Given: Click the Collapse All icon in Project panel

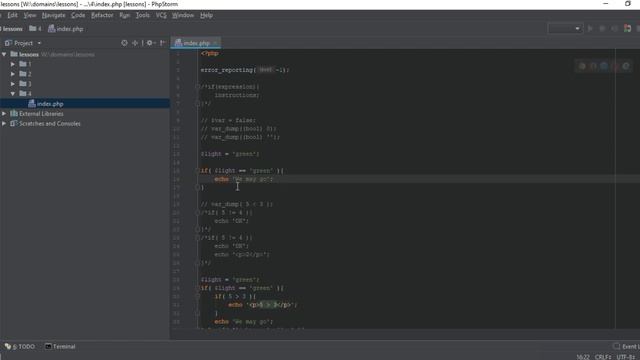Looking at the screenshot, I should coord(135,43).
